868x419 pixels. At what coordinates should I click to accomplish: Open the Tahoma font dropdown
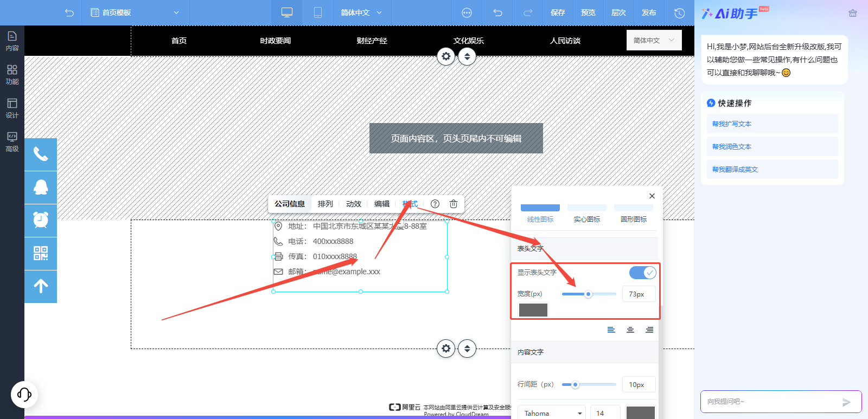tap(552, 413)
